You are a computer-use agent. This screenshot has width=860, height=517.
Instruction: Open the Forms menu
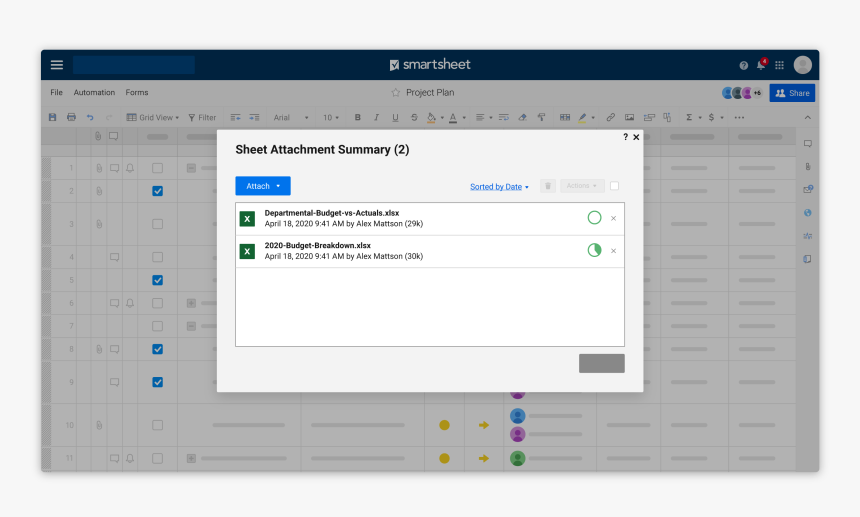tap(137, 93)
